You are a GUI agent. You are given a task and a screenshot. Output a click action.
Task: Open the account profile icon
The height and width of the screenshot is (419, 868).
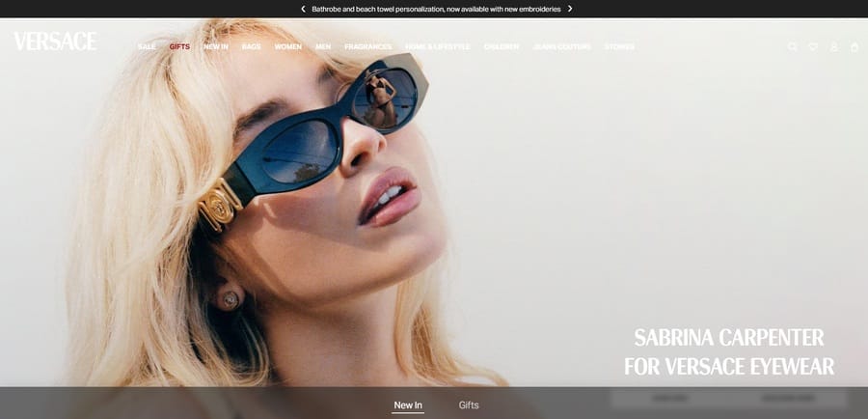(833, 47)
